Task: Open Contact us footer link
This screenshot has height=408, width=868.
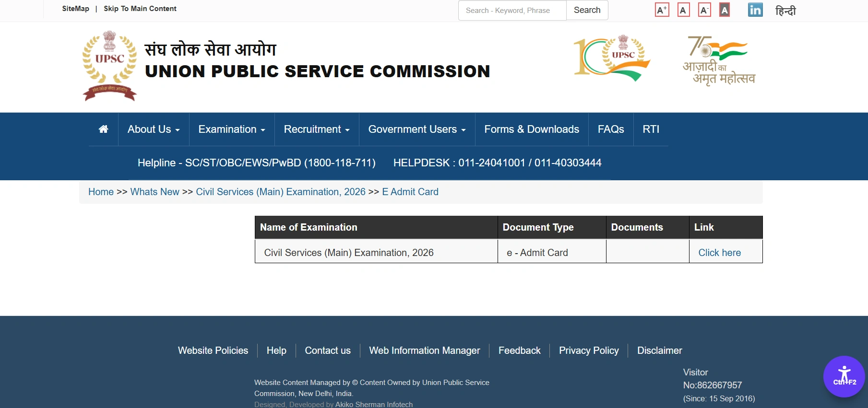Action: 328,350
